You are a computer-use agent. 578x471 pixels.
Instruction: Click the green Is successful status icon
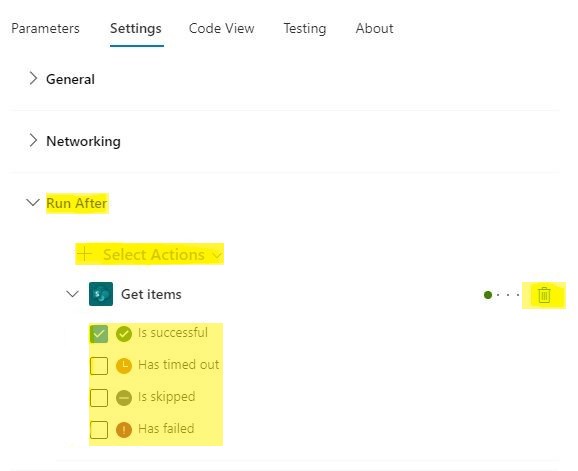124,334
